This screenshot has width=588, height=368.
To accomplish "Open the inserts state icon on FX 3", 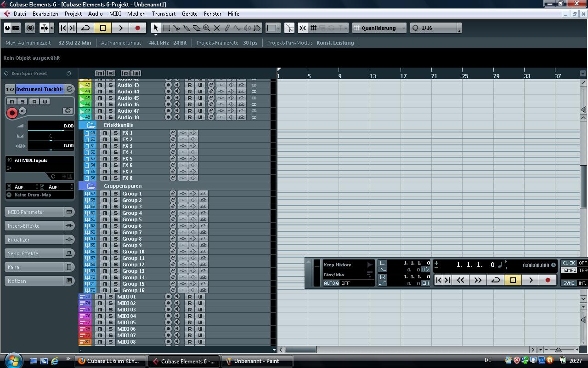I will tap(183, 146).
